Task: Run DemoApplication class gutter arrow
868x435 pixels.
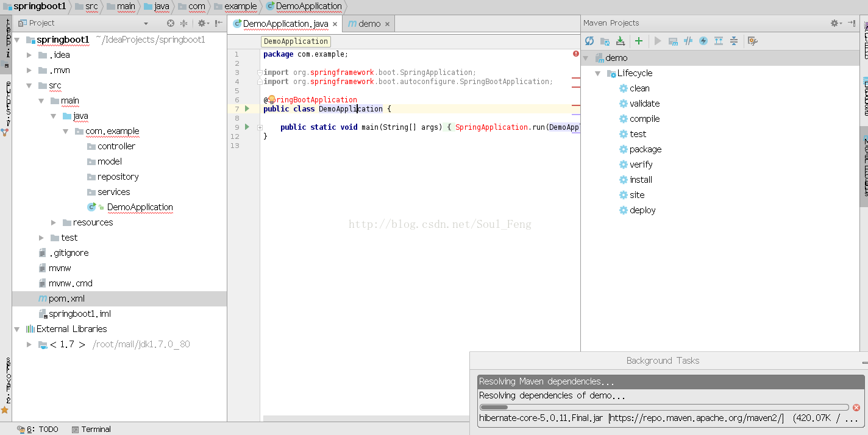Action: point(247,108)
